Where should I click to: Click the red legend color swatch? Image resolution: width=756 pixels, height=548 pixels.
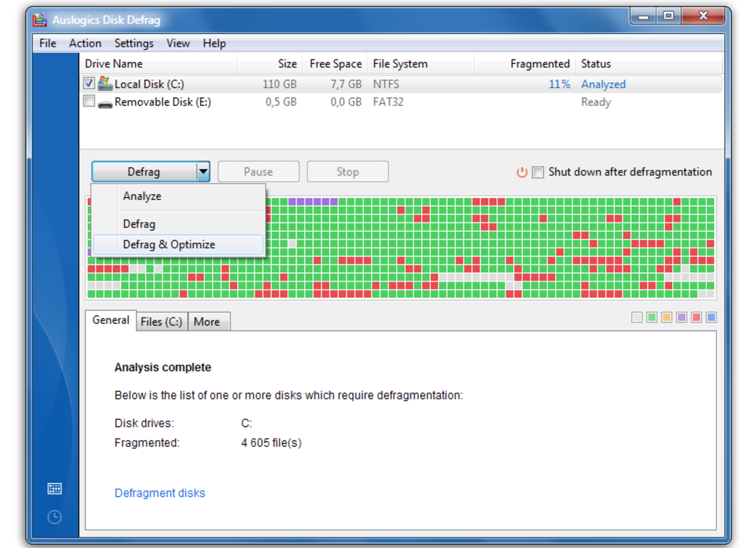pos(696,317)
